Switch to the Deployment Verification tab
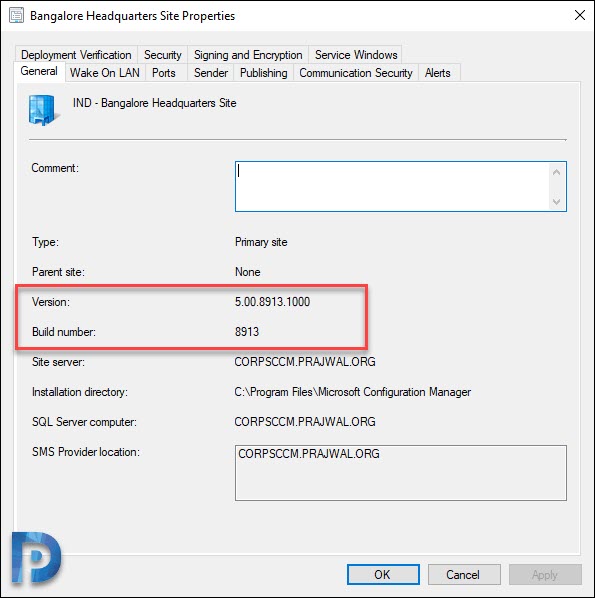 tap(76, 55)
